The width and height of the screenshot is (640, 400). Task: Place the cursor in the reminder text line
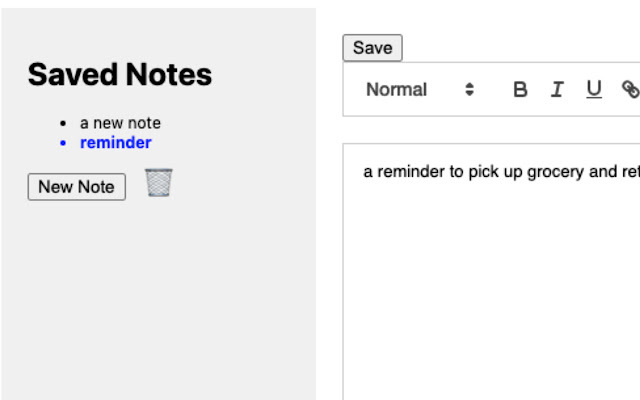click(x=490, y=172)
